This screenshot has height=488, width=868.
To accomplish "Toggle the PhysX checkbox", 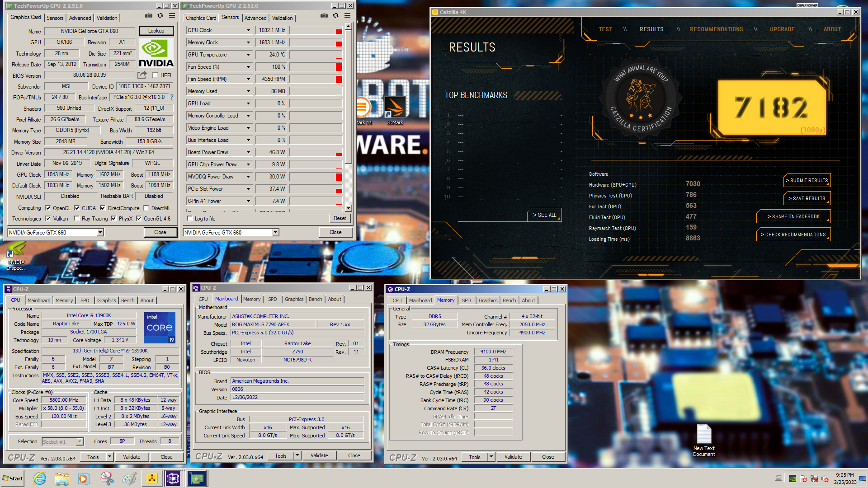I will (x=113, y=219).
